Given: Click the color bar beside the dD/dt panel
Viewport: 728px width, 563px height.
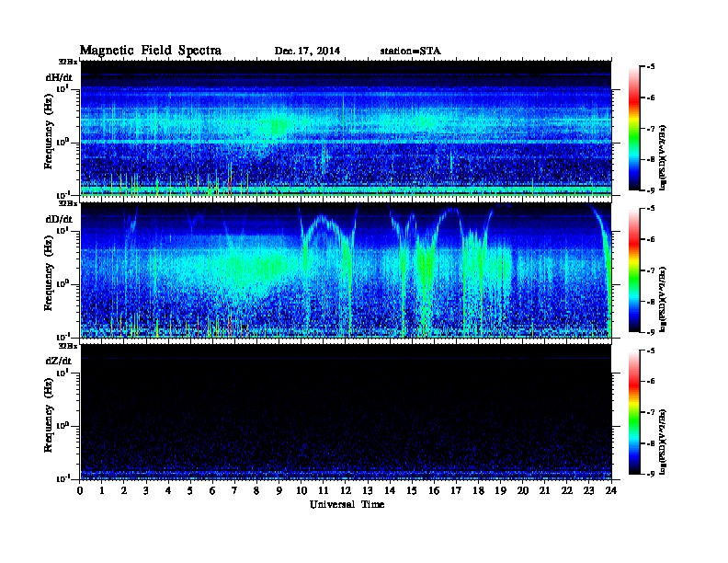Looking at the screenshot, I should pyautogui.click(x=634, y=270).
